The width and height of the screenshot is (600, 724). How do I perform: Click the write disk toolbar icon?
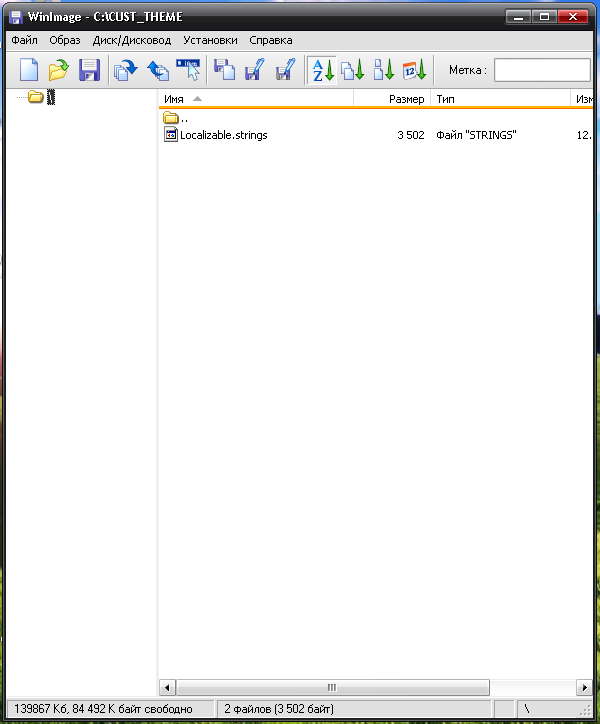[x=158, y=70]
